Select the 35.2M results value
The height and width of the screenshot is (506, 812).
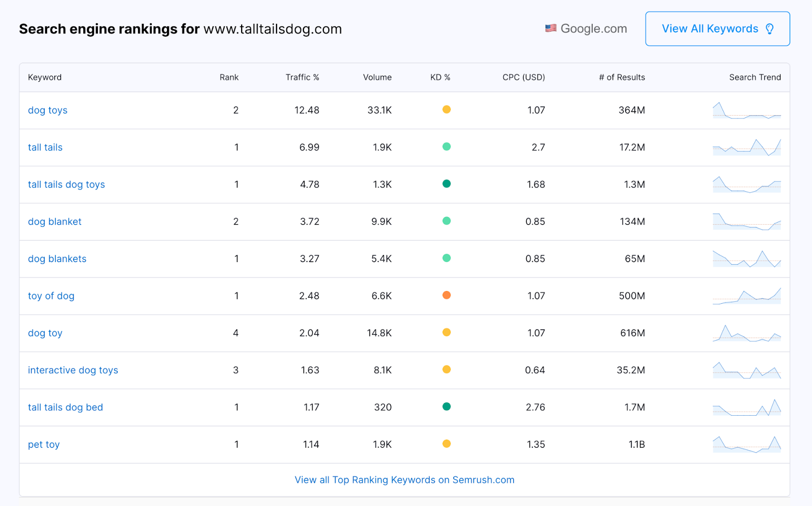tap(631, 370)
